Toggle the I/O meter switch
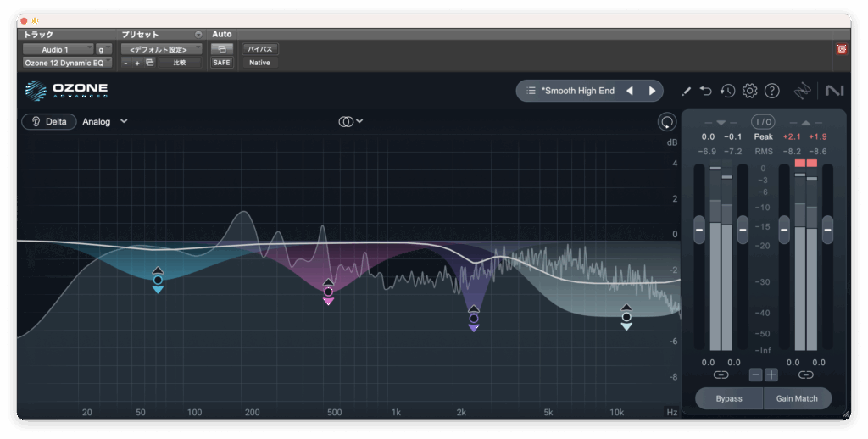The height and width of the screenshot is (439, 868). click(x=763, y=122)
